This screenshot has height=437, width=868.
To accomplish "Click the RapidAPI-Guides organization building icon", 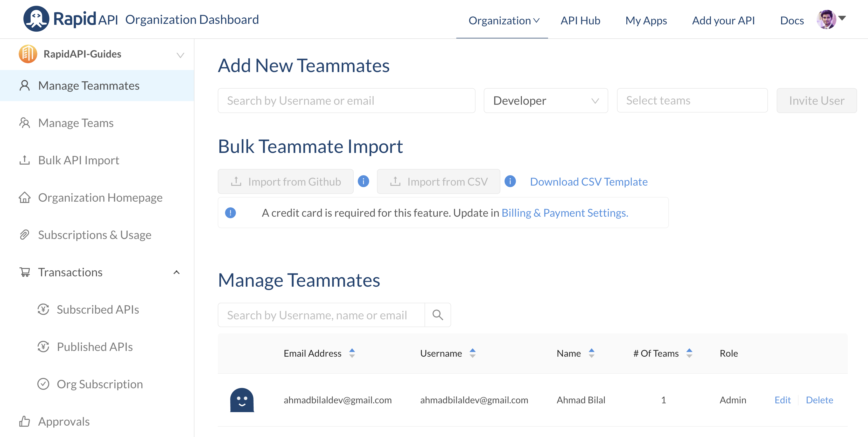I will [28, 54].
